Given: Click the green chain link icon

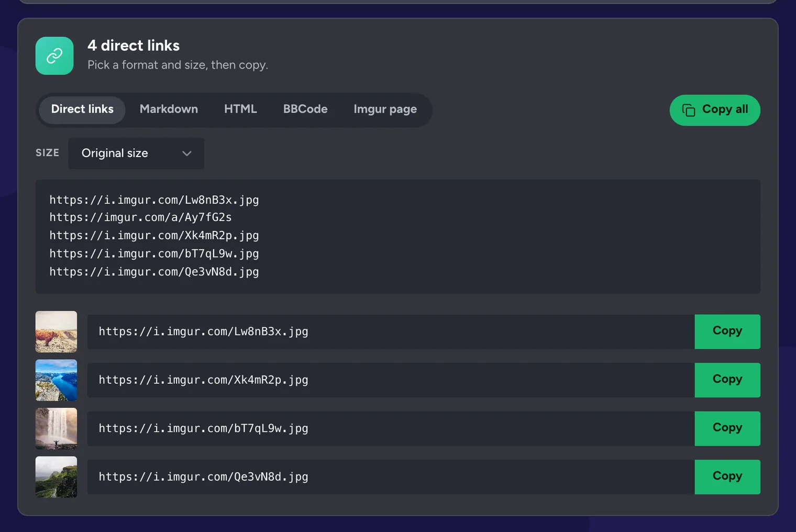Looking at the screenshot, I should pos(54,56).
